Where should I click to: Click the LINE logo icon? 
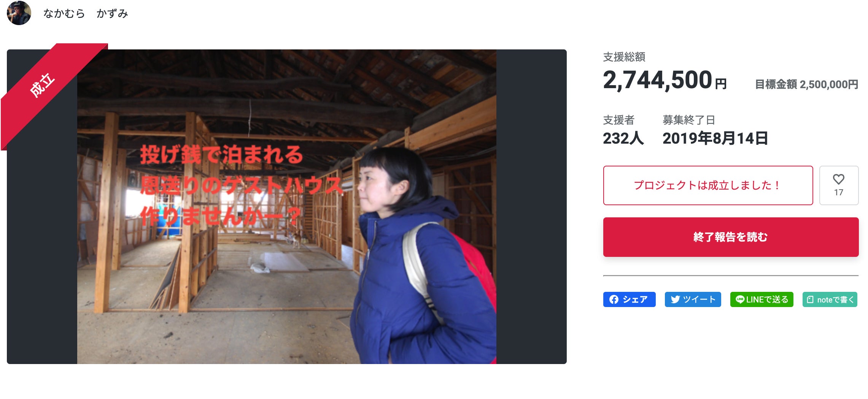[x=740, y=299]
